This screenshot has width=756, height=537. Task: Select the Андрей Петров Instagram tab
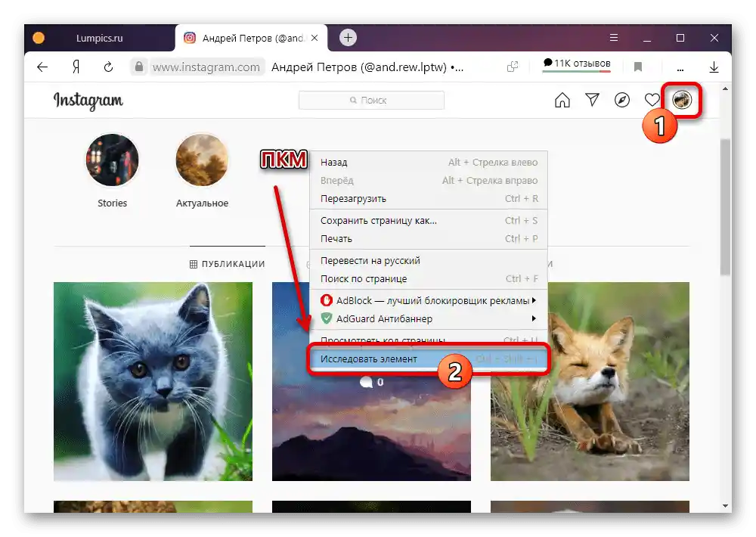251,38
